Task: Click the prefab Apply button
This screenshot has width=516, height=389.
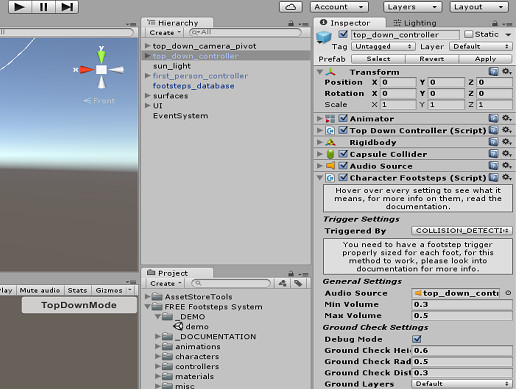Action: [485, 59]
